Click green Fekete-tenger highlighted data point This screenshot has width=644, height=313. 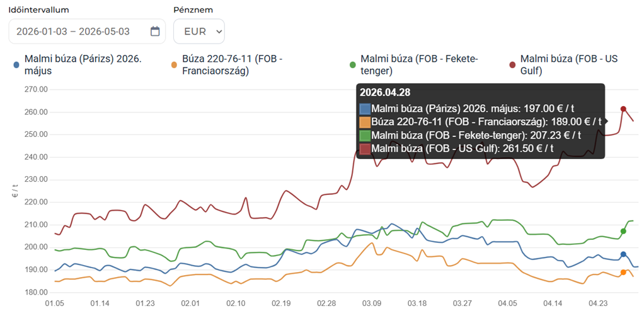tap(623, 231)
